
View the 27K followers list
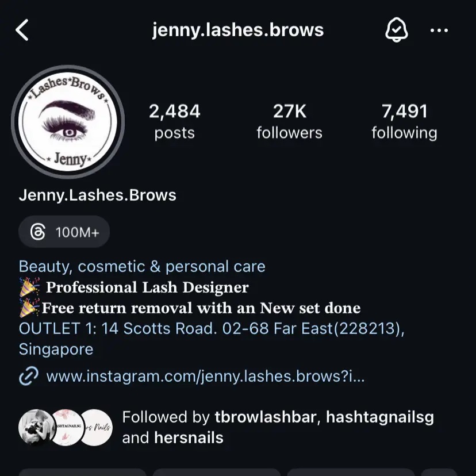(x=289, y=121)
